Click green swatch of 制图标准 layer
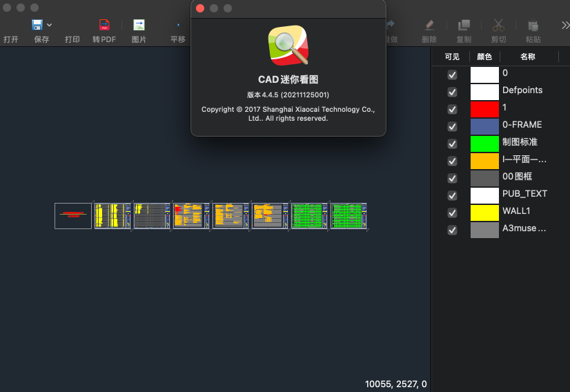Screen dimensions: 570x392 pos(484,144)
